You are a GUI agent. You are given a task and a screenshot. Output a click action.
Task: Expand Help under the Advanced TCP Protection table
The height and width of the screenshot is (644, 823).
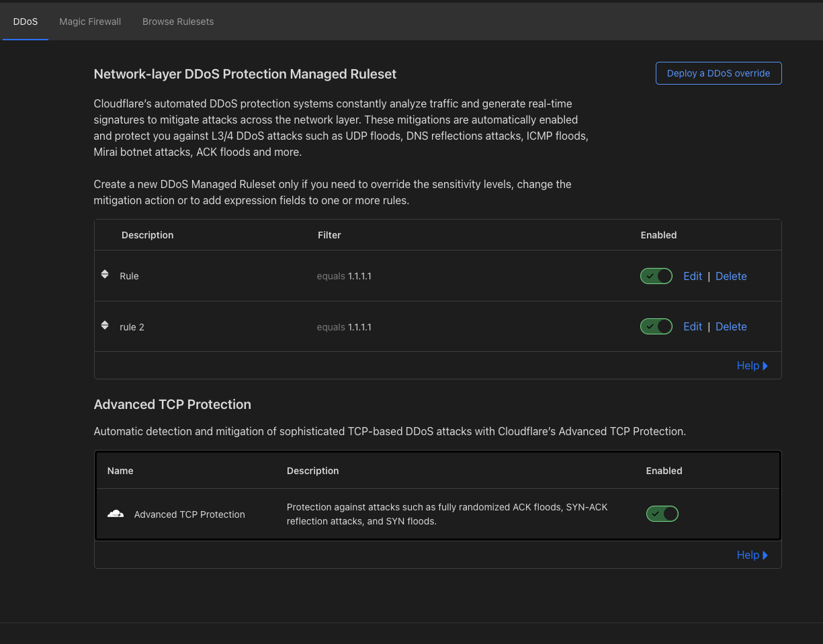coord(752,555)
